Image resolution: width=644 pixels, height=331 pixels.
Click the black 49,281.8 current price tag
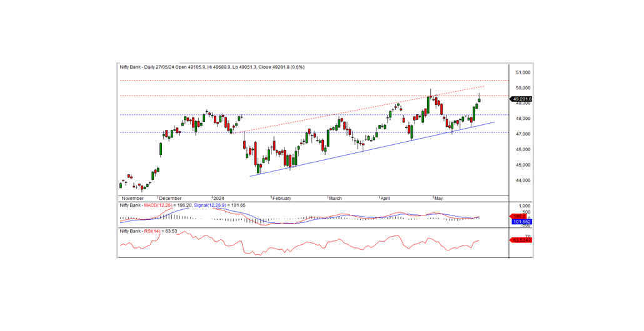(x=521, y=99)
